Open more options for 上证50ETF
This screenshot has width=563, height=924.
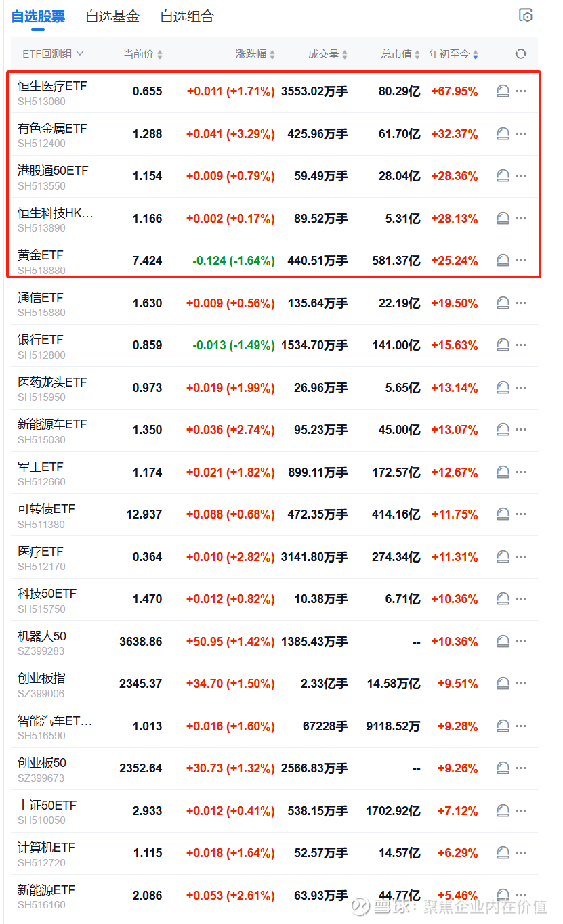[x=521, y=811]
